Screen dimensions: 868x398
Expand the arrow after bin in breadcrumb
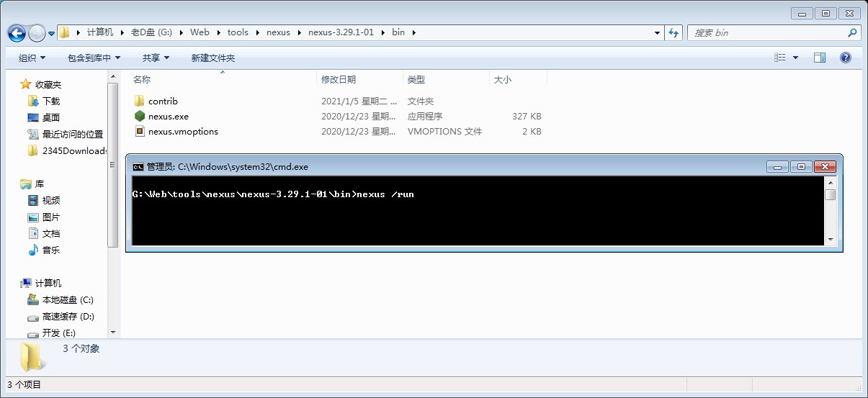(x=413, y=32)
